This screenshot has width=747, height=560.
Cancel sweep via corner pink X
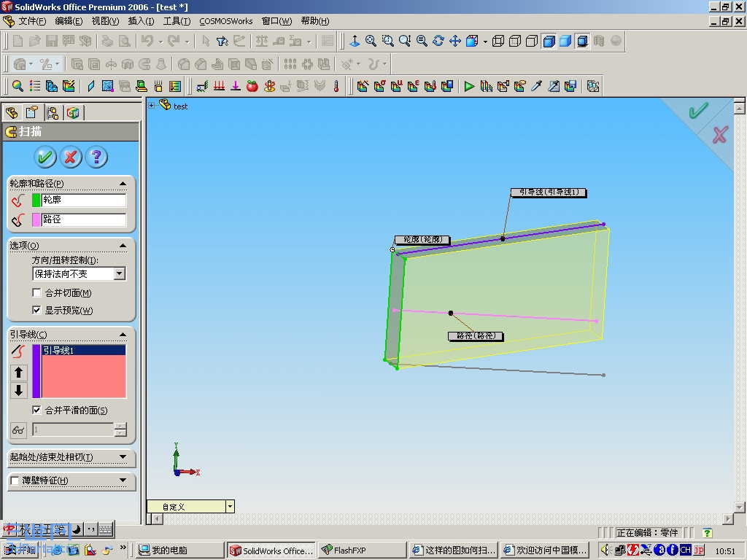720,135
